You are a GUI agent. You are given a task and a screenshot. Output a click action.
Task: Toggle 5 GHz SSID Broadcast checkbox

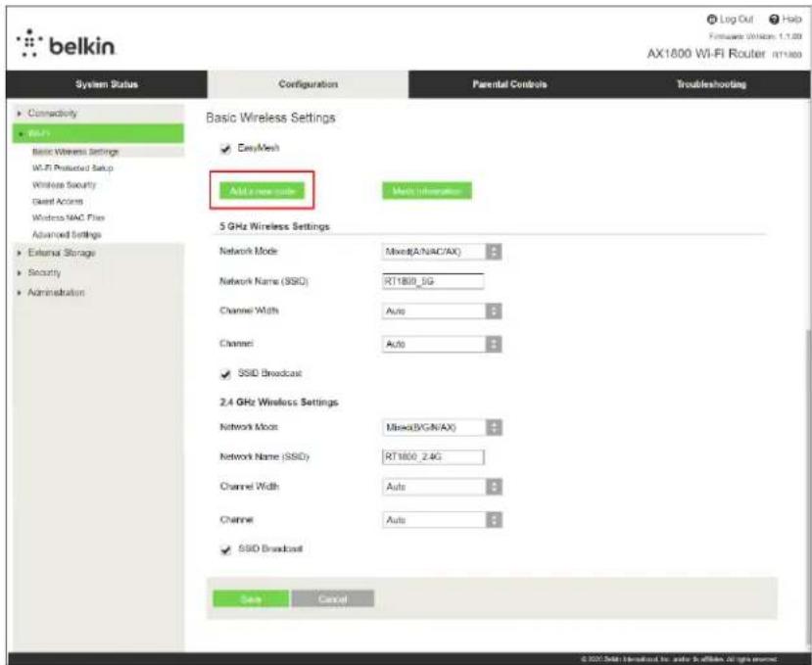click(x=225, y=374)
